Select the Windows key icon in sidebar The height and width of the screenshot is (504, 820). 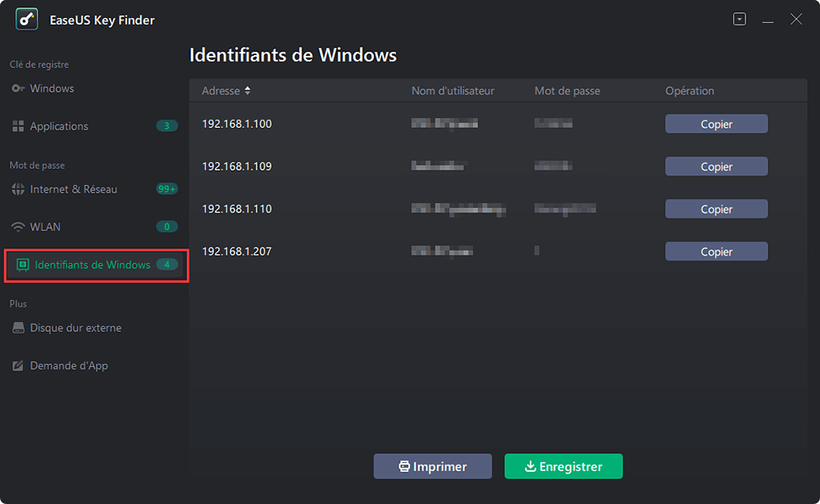coord(18,89)
